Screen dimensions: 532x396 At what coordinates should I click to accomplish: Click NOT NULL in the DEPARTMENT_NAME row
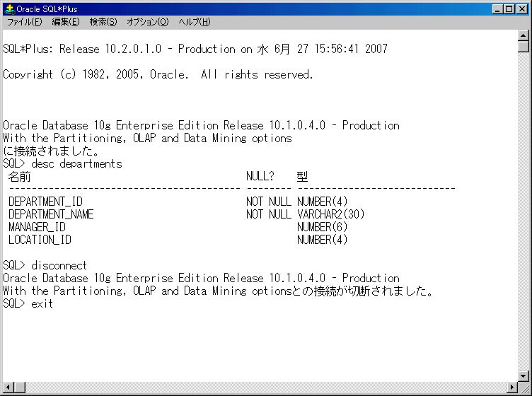[269, 214]
